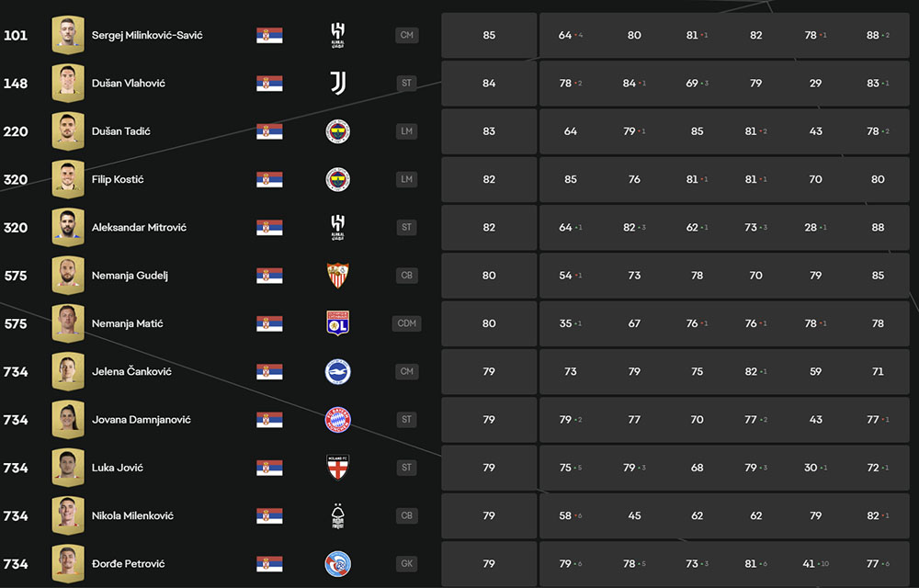Viewport: 919px width, 588px height.
Task: Click the ST position badge for Vlahović
Action: pos(407,84)
